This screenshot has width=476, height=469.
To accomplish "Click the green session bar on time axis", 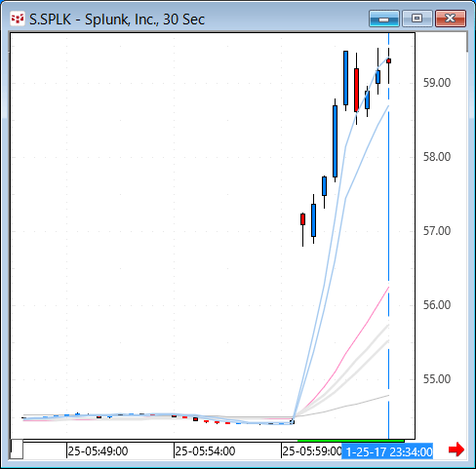I will 351,441.
